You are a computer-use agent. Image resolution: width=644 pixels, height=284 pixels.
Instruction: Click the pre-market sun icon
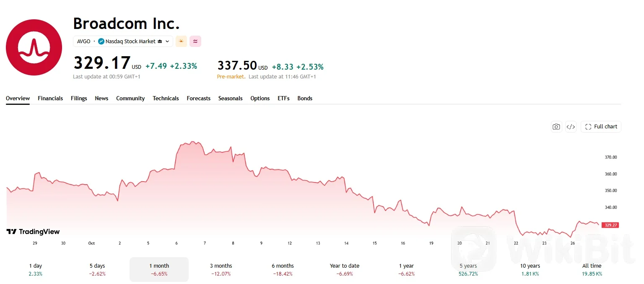181,41
